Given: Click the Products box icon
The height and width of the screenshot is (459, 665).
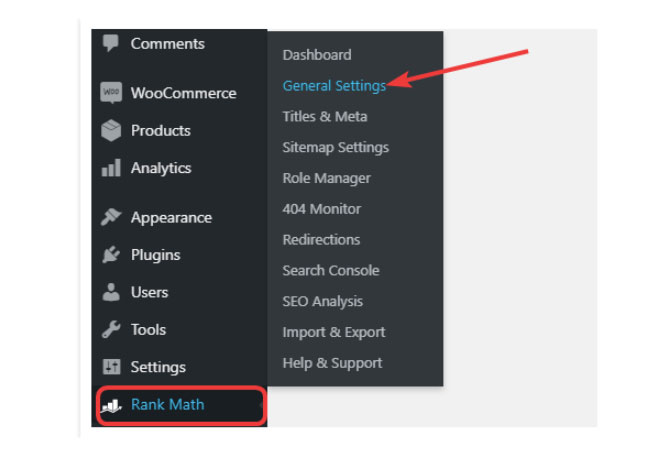Looking at the screenshot, I should [x=111, y=130].
